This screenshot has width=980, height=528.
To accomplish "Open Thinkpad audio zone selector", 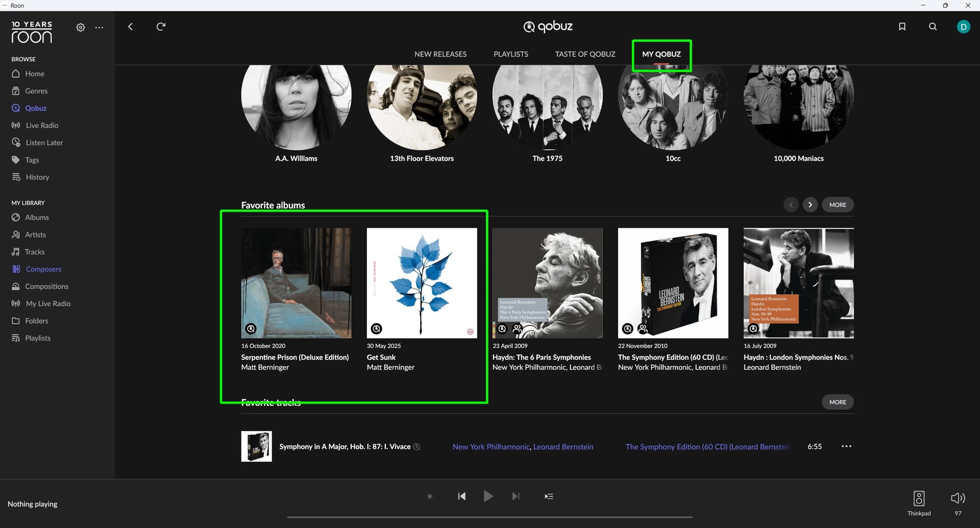I will click(x=919, y=503).
